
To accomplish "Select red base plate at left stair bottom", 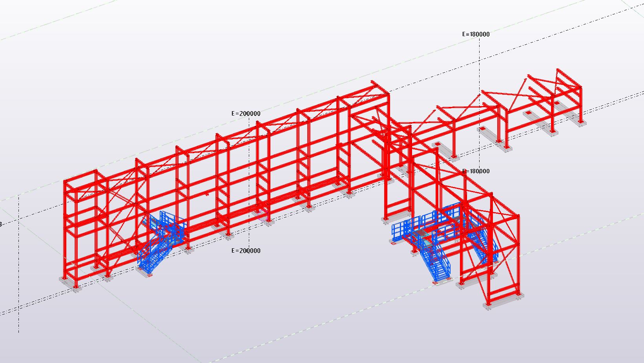I will click(149, 276).
